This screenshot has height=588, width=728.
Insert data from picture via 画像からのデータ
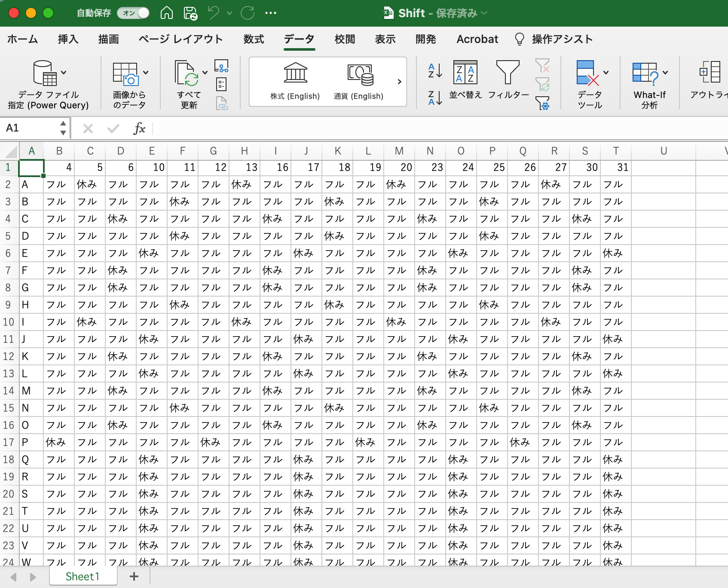(x=129, y=82)
